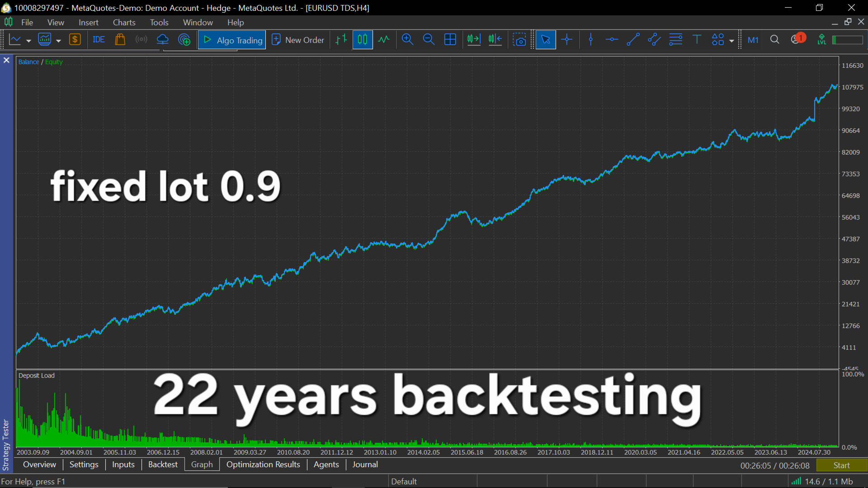Open the search magnifier in toolbar

coord(774,40)
